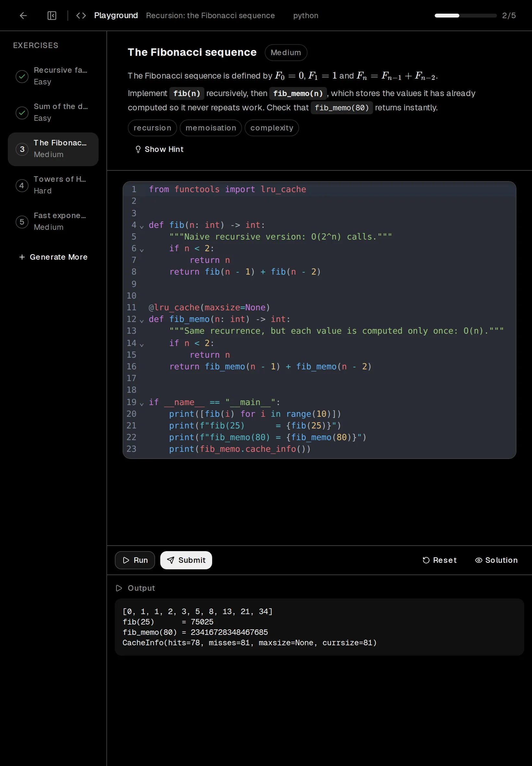Click the EXERCISES sidebar heading
Viewport: 532px width, 766px height.
pos(36,45)
